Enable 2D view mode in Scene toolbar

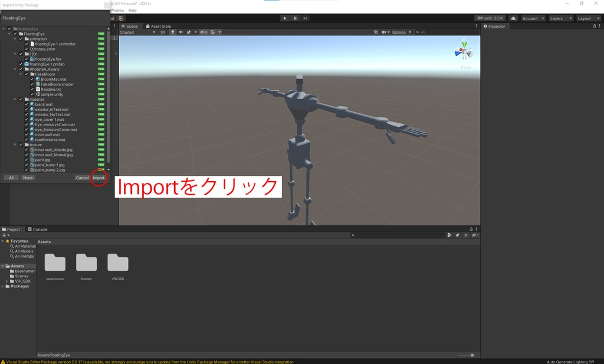coord(162,32)
